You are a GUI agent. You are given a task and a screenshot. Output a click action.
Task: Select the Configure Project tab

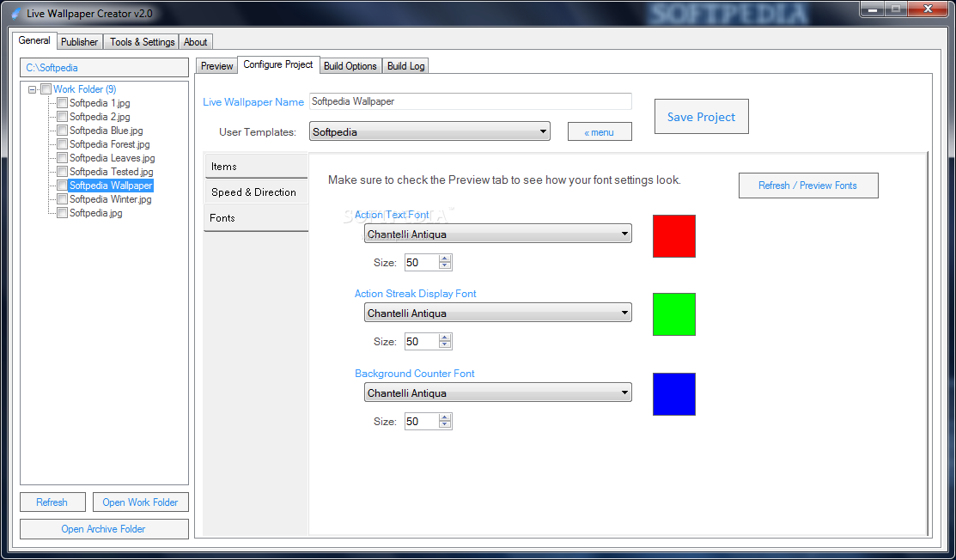tap(278, 64)
